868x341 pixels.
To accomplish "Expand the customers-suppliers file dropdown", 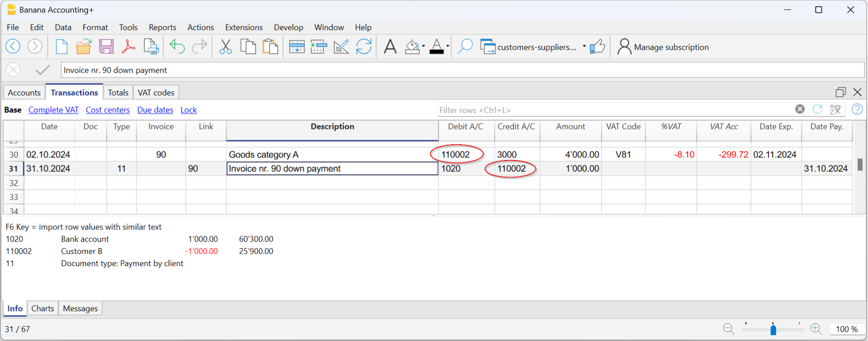I will tap(584, 47).
